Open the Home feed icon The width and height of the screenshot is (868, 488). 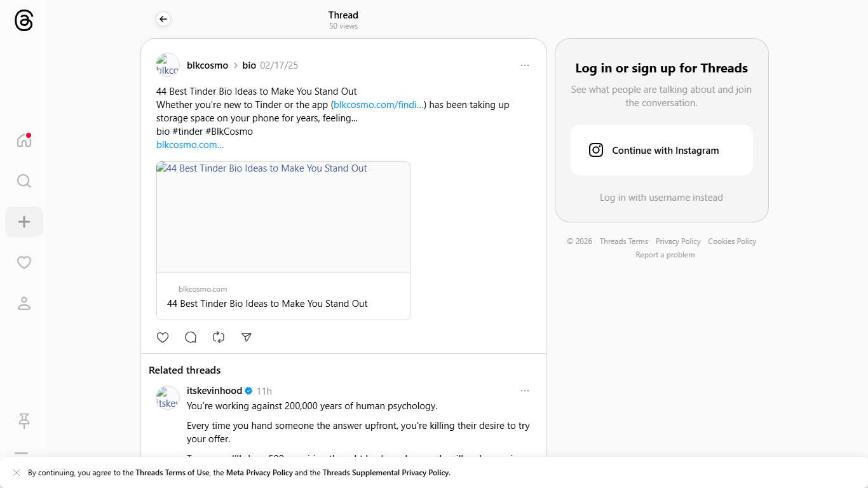24,140
